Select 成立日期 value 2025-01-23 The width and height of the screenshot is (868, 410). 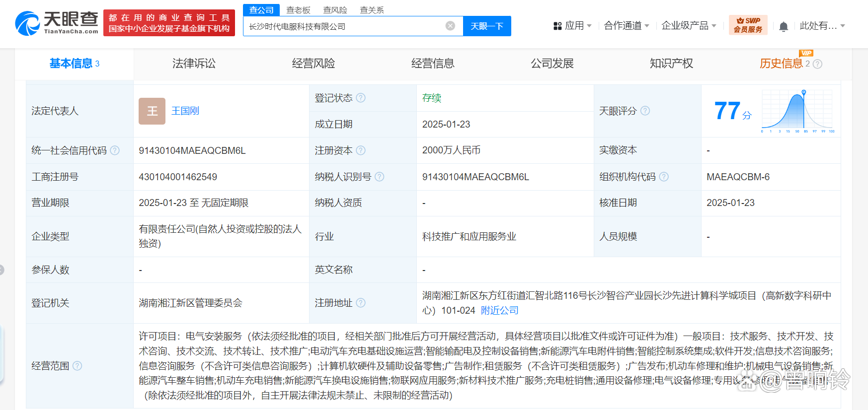(x=446, y=124)
